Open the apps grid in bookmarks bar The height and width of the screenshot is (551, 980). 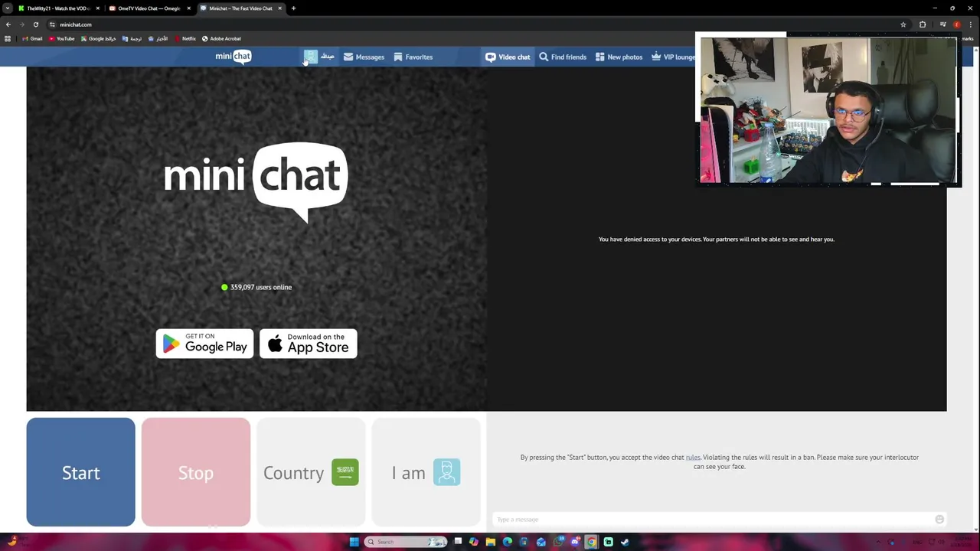[x=8, y=38]
